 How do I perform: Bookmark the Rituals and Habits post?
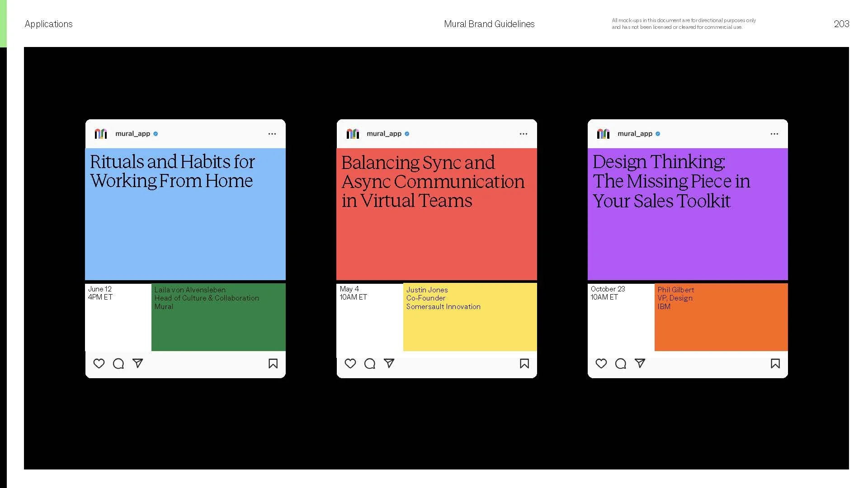click(x=273, y=364)
